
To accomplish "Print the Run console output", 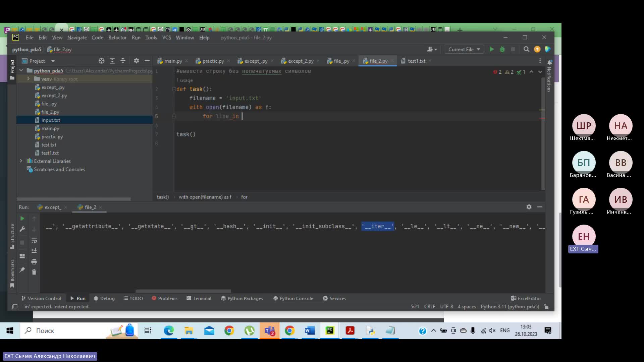I will point(34,261).
